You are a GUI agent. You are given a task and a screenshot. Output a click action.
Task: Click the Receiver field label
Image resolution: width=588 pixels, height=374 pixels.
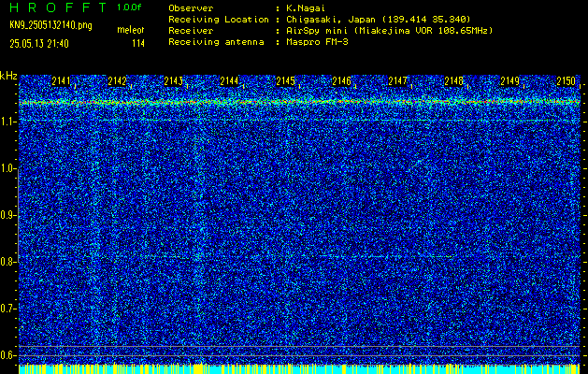191,30
